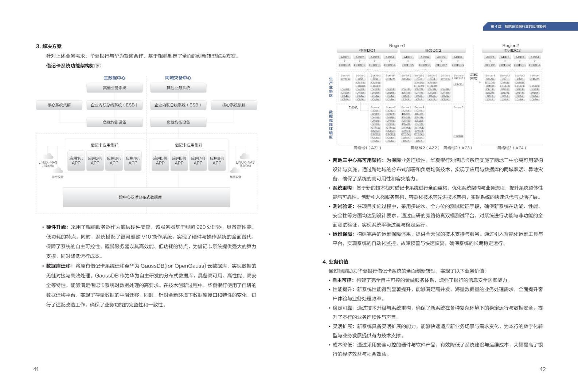The height and width of the screenshot is (392, 578).
Task: Click the 应用6机 APP box
Action: [x=179, y=161]
